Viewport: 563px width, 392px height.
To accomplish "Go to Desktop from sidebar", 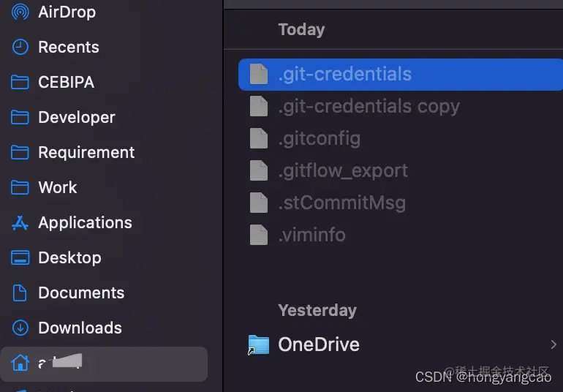I will pyautogui.click(x=69, y=257).
